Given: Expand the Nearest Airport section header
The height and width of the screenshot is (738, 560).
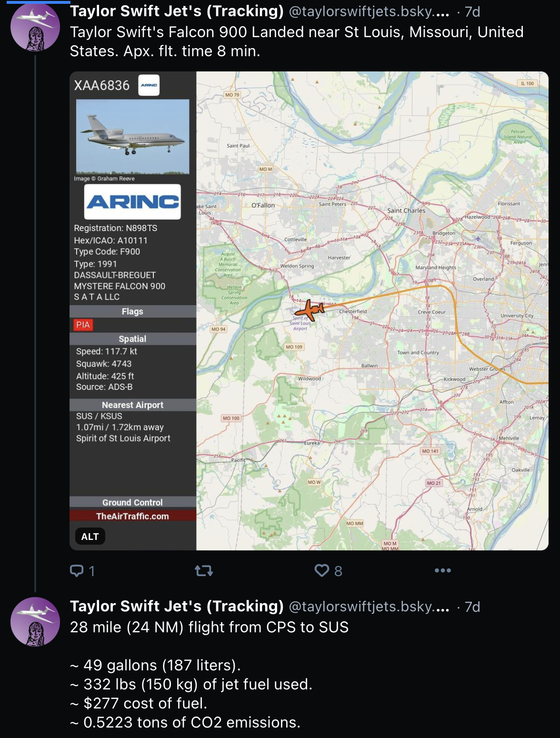Looking at the screenshot, I should tap(132, 405).
